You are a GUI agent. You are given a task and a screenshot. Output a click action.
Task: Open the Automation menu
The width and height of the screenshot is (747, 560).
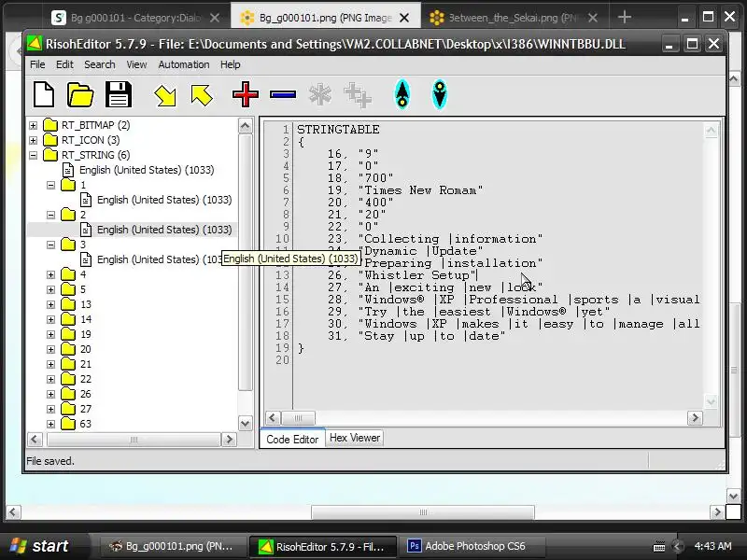(x=184, y=64)
